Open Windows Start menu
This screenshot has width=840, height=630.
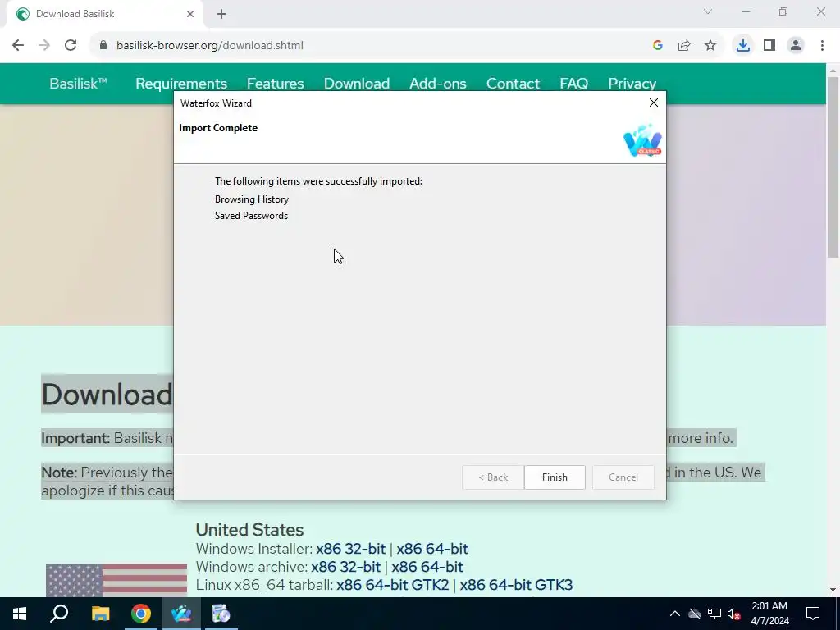click(x=20, y=614)
